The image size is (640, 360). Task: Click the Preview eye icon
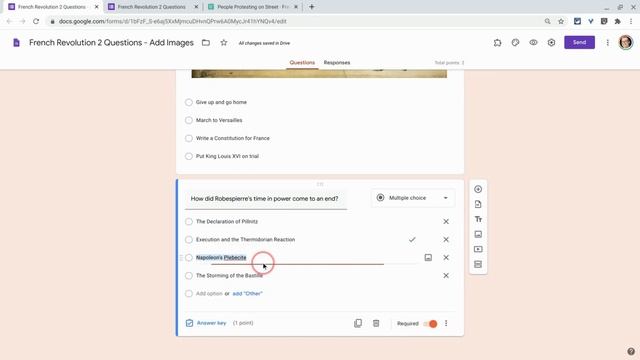tap(533, 42)
